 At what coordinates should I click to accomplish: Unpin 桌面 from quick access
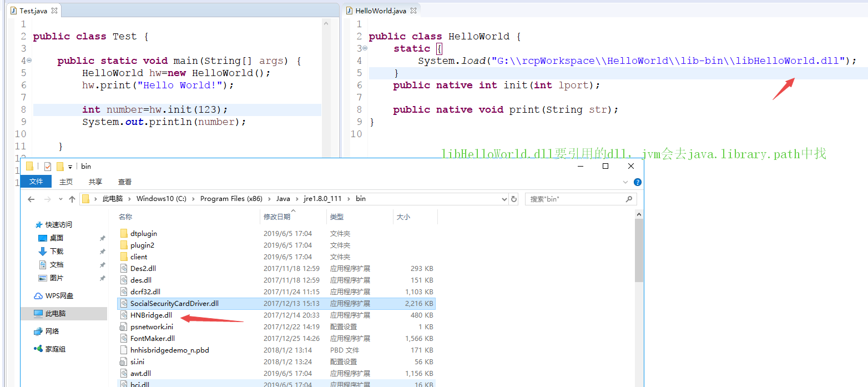(102, 238)
